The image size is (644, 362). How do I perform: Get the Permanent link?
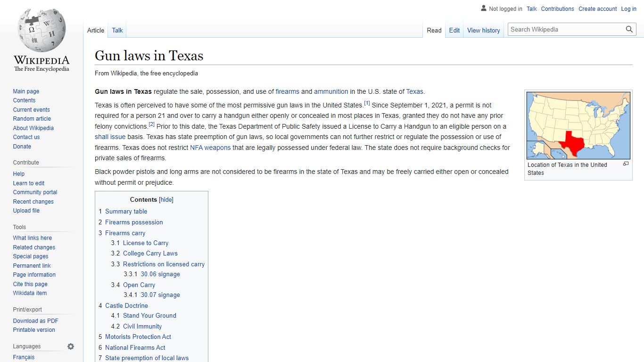32,266
